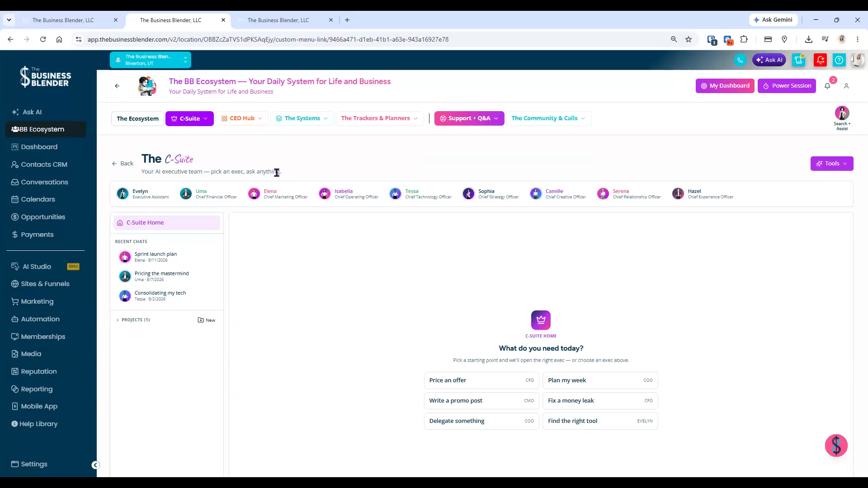Open AI Studio Beta
This screenshot has width=868, height=488.
click(45, 267)
